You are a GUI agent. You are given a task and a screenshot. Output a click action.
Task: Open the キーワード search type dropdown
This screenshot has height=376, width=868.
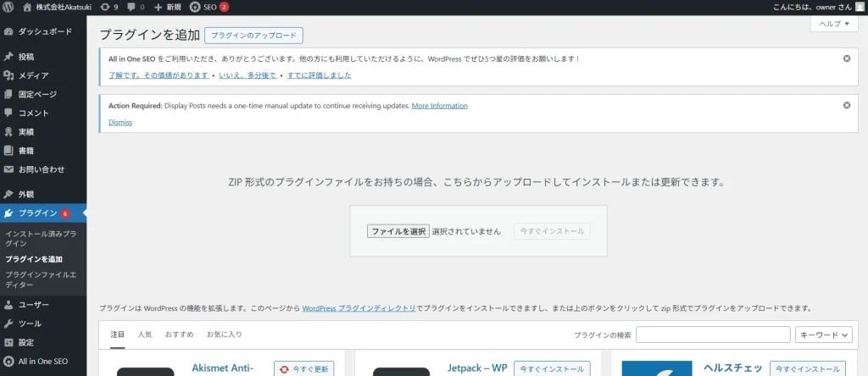tap(823, 335)
